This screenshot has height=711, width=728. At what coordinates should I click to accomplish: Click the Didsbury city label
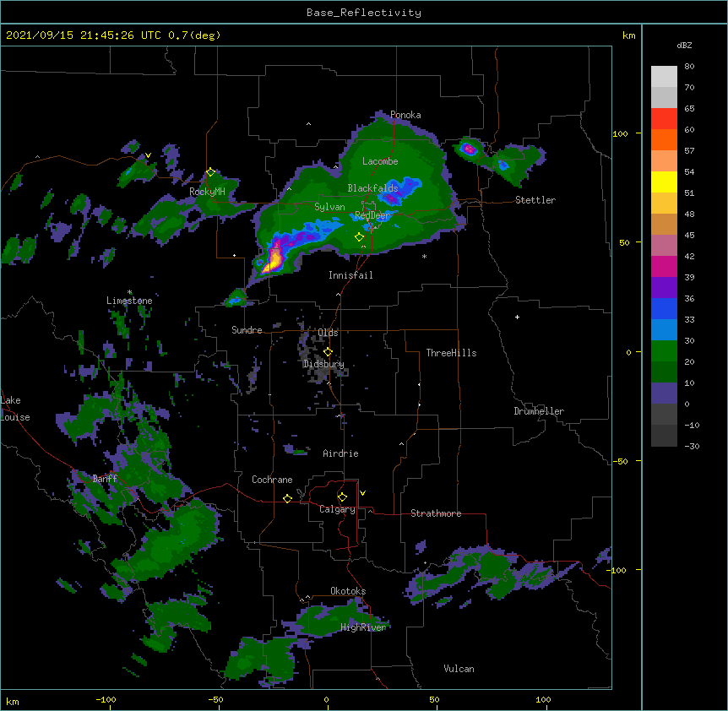[323, 364]
